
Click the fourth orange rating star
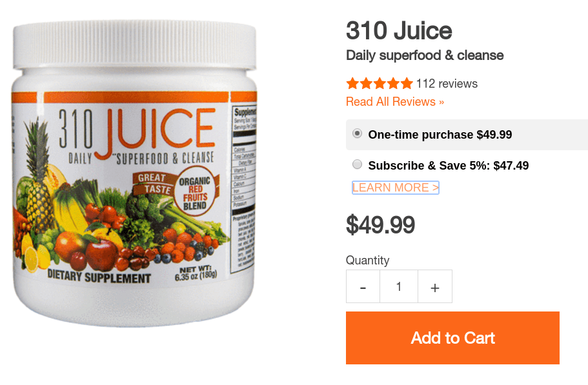[x=393, y=84]
